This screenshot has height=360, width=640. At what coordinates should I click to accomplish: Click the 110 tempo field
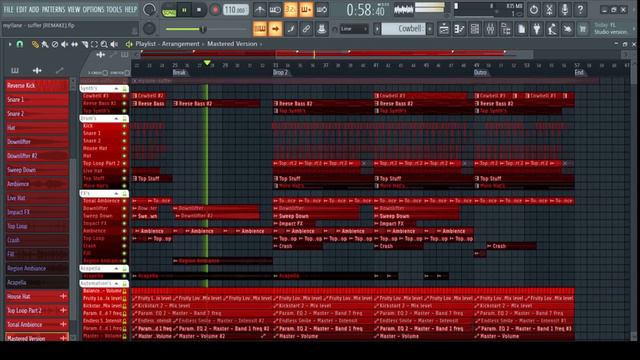pos(236,10)
